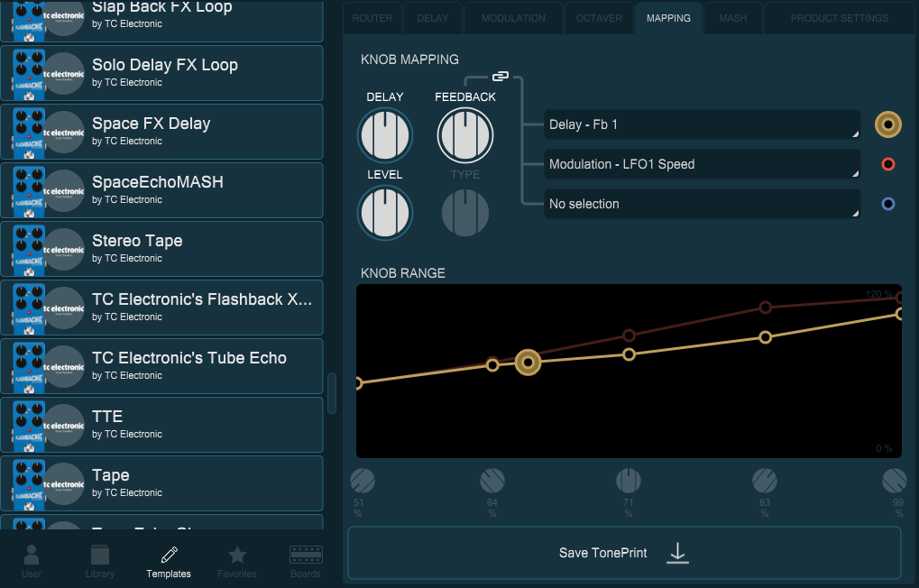Click the 83% range knob below the graph
The image size is (919, 588).
click(x=765, y=482)
